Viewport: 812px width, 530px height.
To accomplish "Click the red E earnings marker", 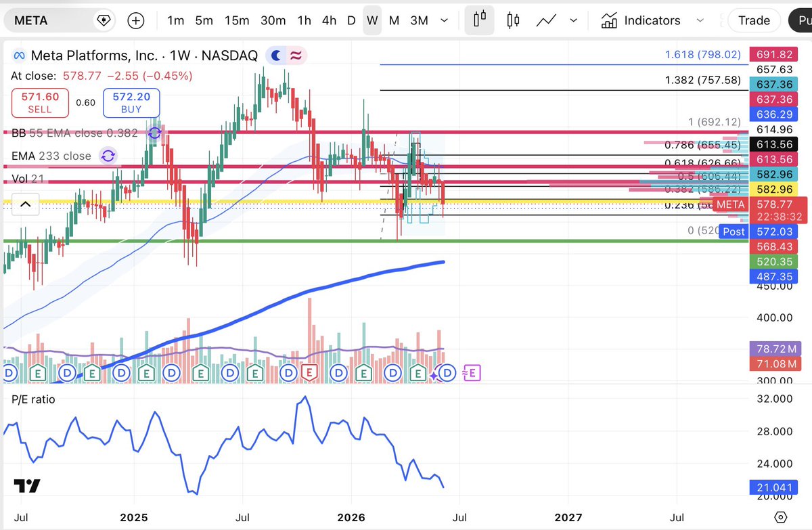I will click(311, 372).
